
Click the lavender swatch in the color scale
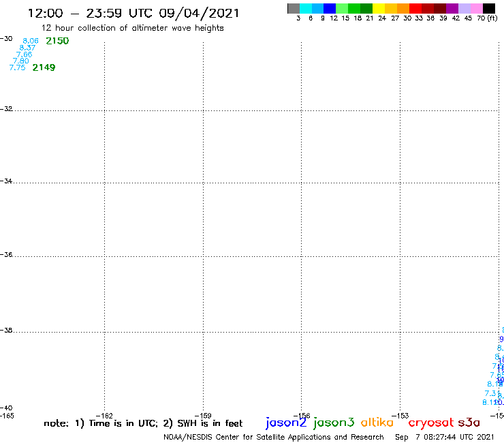464,8
